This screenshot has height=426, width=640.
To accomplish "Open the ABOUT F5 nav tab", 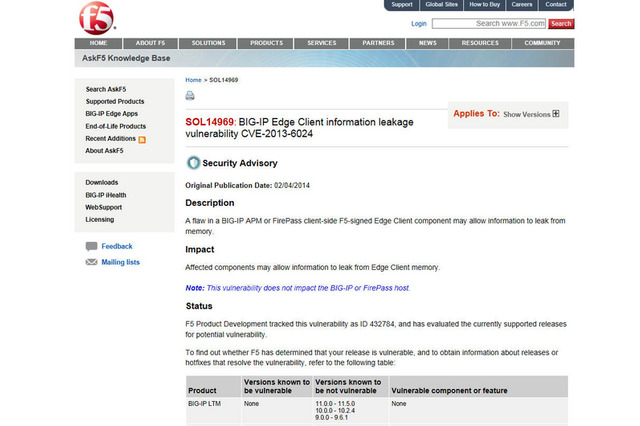I will point(151,43).
